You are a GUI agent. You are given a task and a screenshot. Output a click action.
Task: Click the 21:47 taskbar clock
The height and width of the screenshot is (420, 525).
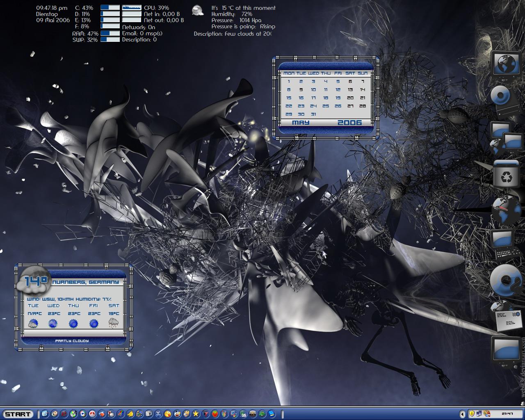507,413
